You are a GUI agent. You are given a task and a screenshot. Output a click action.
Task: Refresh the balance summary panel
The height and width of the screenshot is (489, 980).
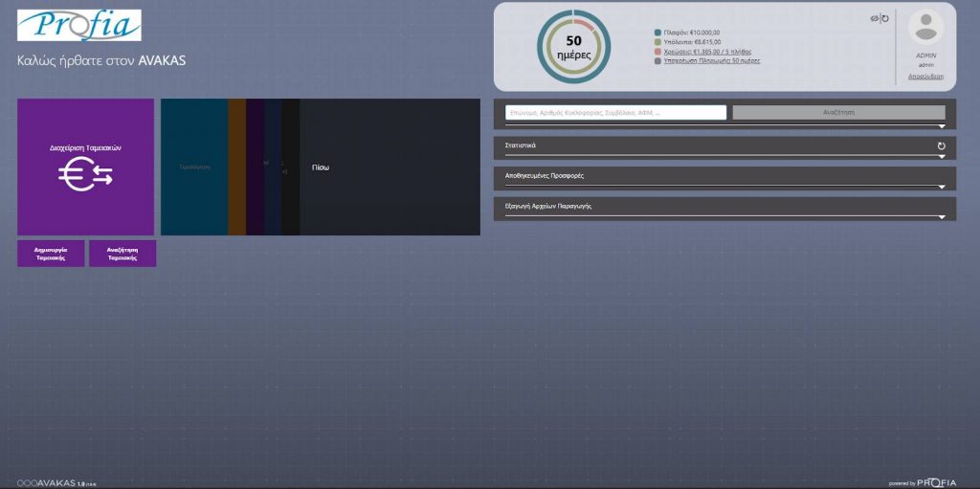[x=885, y=18]
